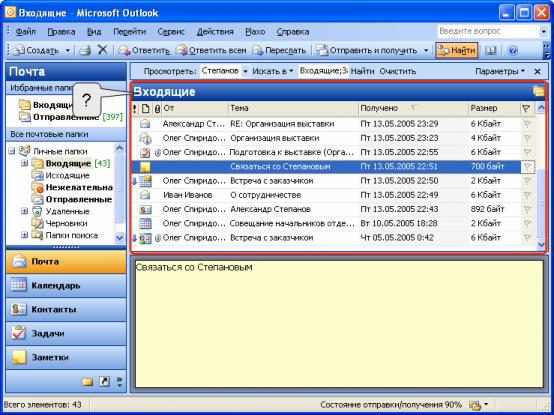Screen dimensions: 554x415
Task: Click the Shortcuts icon in navigation pane
Action: (x=104, y=381)
